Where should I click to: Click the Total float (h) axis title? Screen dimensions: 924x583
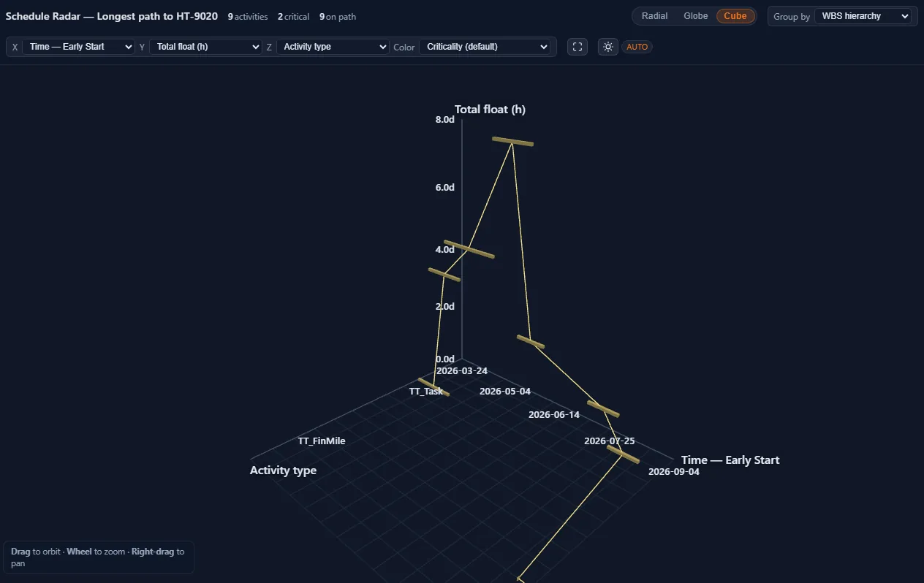click(x=490, y=110)
